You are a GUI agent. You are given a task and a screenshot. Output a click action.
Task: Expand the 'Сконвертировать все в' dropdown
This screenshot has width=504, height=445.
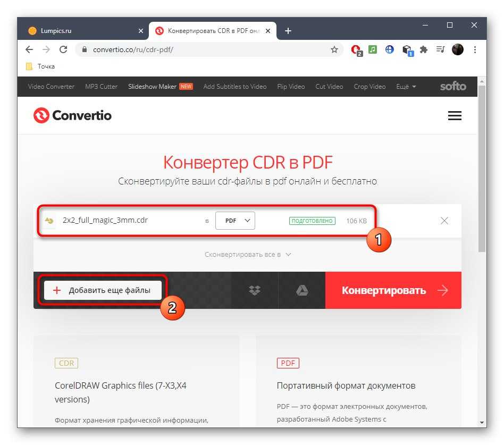click(x=248, y=255)
